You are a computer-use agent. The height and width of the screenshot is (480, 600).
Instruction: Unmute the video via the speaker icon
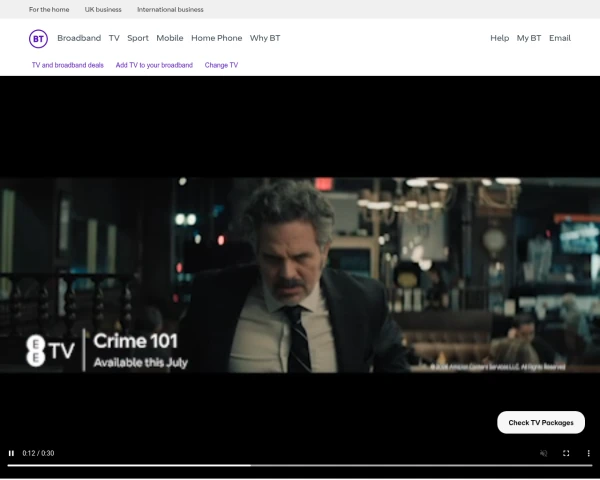click(x=543, y=453)
